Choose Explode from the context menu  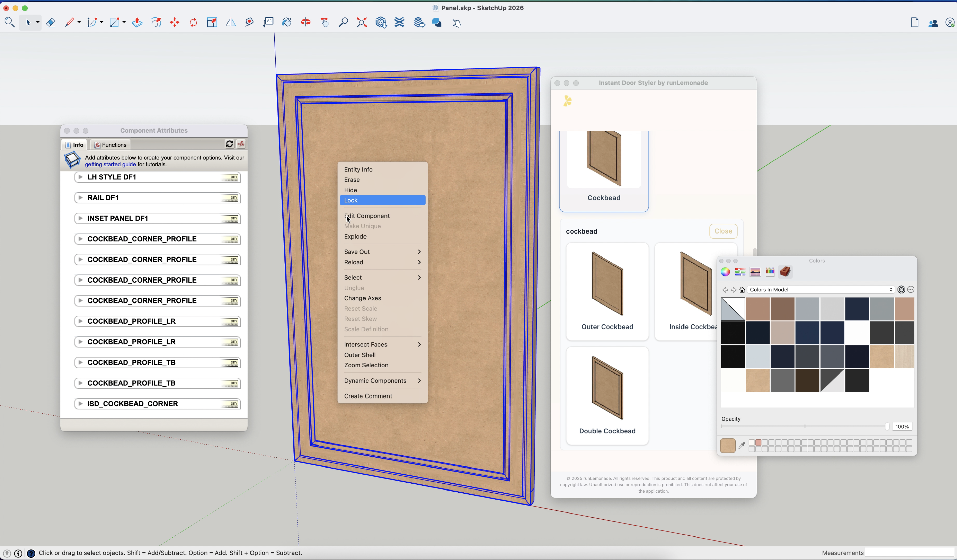pyautogui.click(x=355, y=236)
